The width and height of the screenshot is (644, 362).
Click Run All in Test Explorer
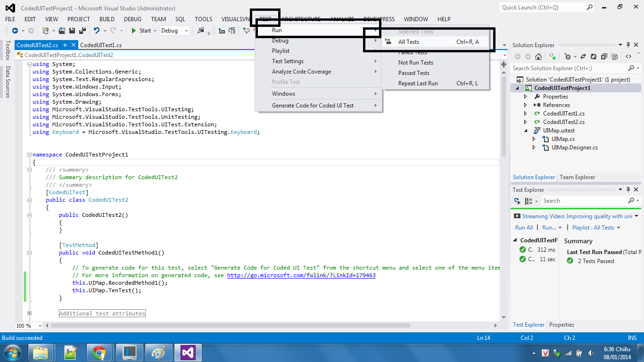pyautogui.click(x=524, y=228)
